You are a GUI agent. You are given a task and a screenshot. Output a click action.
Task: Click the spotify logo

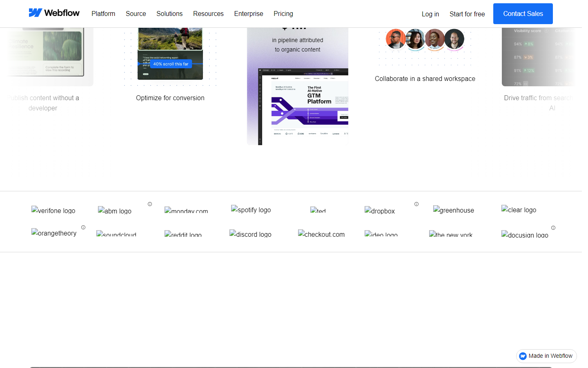pos(251,209)
